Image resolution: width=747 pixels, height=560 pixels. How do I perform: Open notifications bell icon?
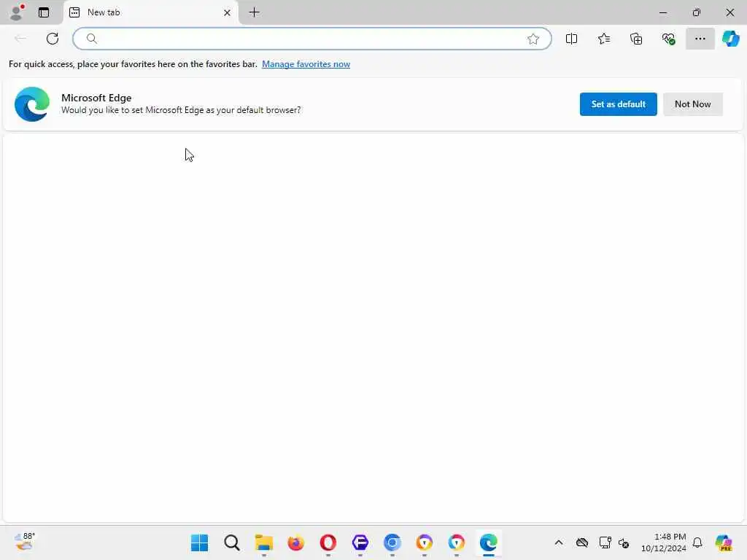[697, 542]
